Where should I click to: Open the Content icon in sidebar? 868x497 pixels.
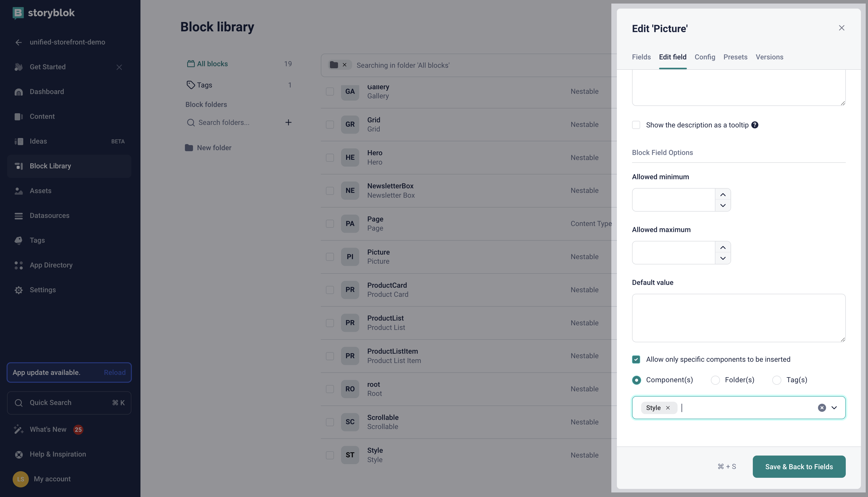19,117
